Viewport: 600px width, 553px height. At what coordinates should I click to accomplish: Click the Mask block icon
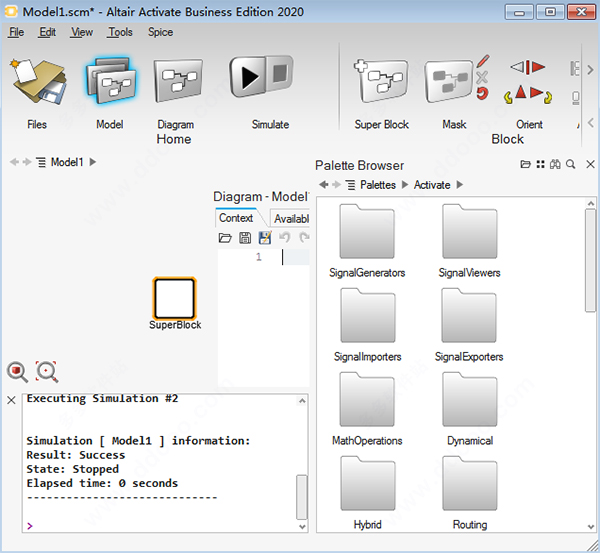pyautogui.click(x=448, y=81)
